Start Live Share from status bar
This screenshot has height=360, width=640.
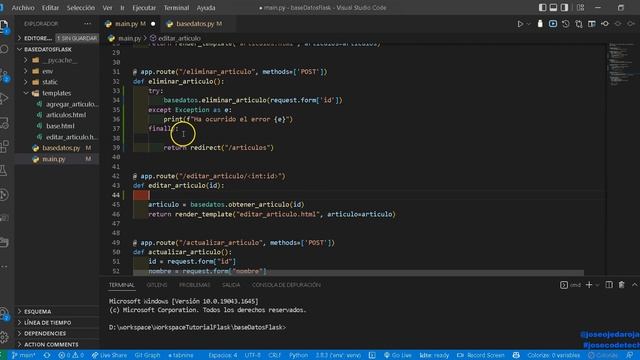tap(109, 356)
